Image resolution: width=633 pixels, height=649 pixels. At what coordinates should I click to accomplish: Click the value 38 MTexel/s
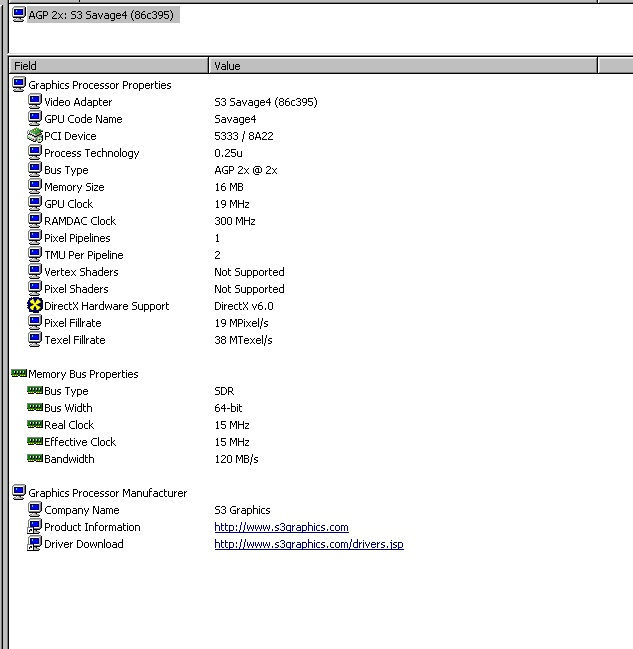[243, 340]
